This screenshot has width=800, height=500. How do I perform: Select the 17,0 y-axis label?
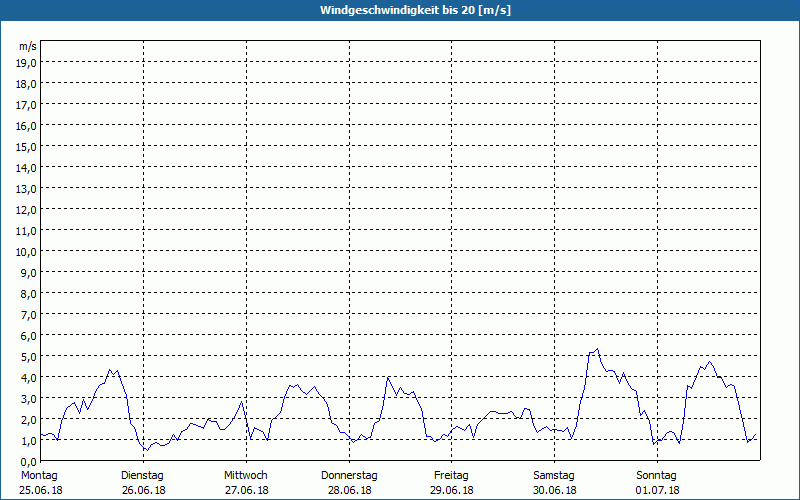pyautogui.click(x=26, y=105)
